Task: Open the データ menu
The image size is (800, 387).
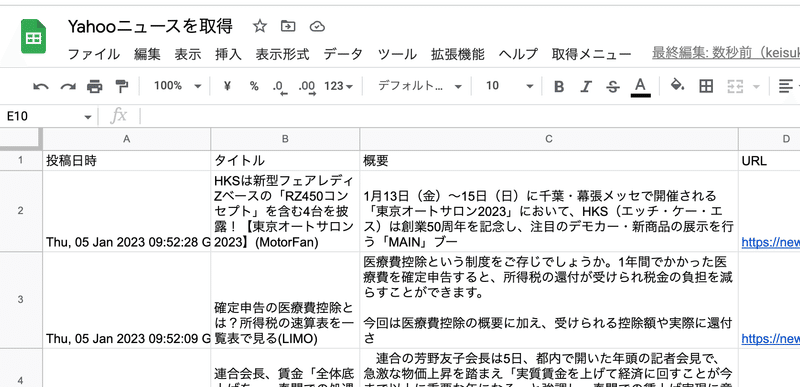Action: point(343,54)
